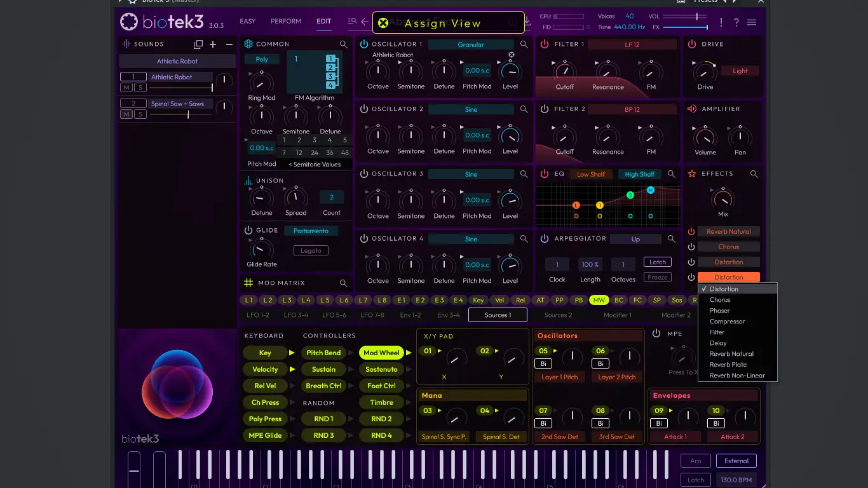Toggle the Arpeggiator power button

pyautogui.click(x=545, y=239)
